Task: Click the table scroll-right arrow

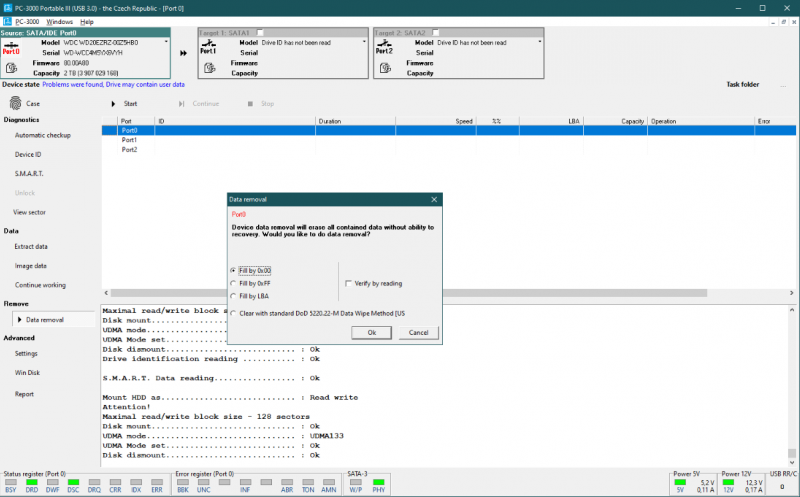Action: [791, 293]
